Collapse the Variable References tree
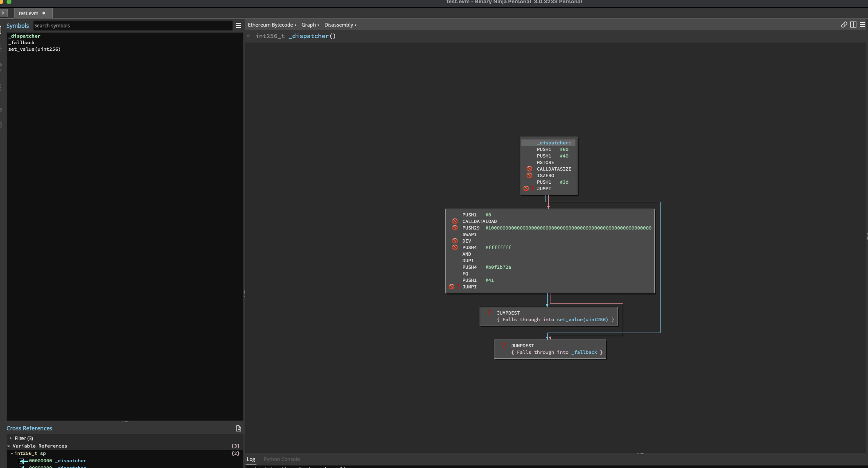Screen dimensions: 868x468 coord(9,446)
